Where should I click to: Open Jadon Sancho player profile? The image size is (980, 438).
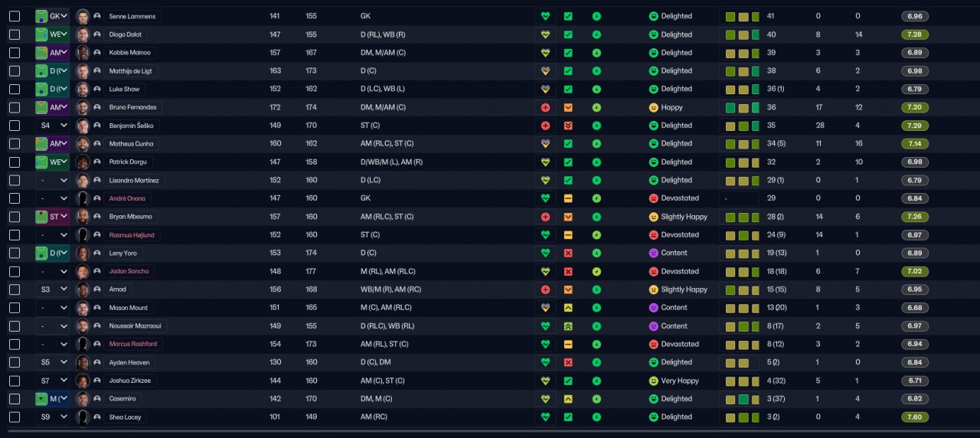tap(129, 271)
